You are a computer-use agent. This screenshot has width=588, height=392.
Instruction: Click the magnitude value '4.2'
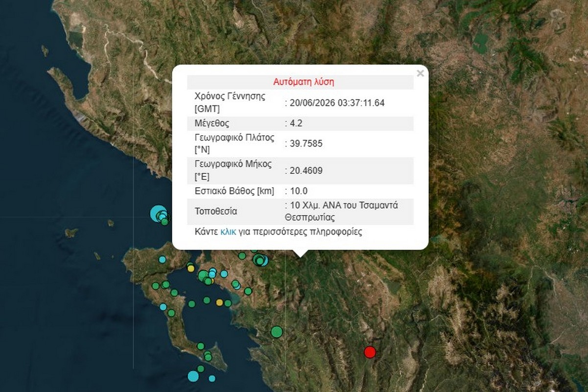[296, 123]
